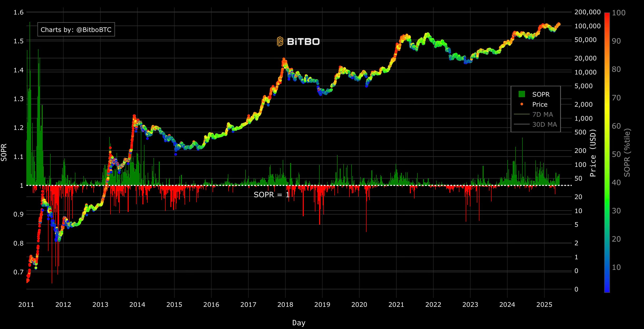Click the 7D MA legend line sample

click(522, 114)
